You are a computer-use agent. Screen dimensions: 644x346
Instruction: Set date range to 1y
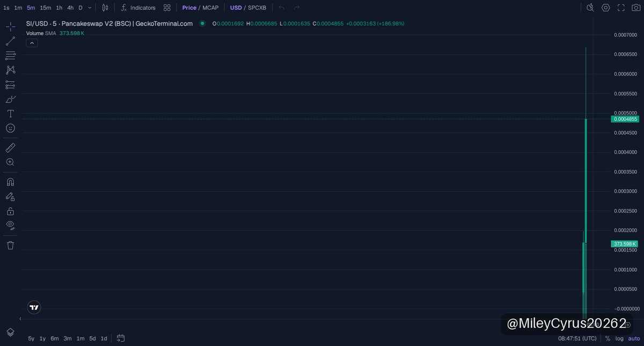43,338
